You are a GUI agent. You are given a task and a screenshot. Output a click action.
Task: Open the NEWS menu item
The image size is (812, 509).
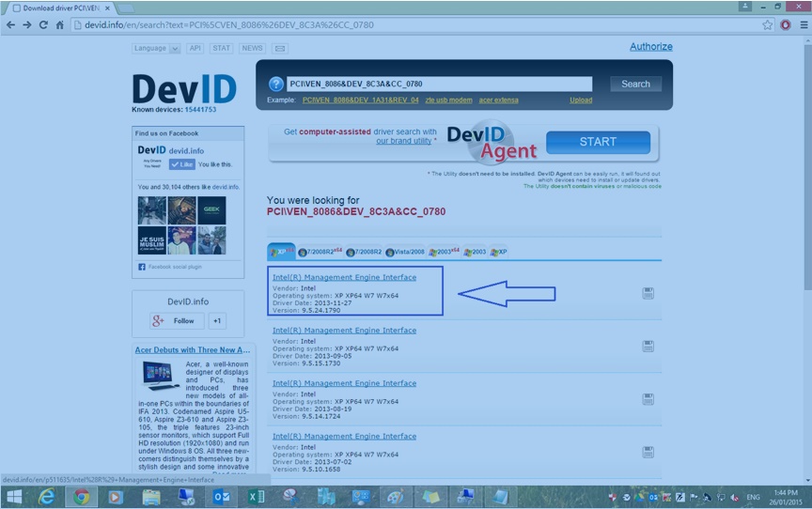coord(252,49)
